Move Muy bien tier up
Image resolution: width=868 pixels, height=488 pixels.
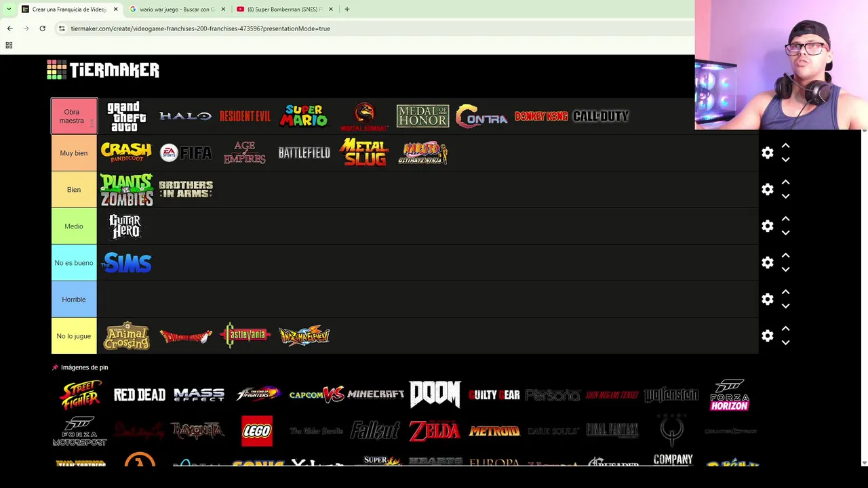point(785,146)
